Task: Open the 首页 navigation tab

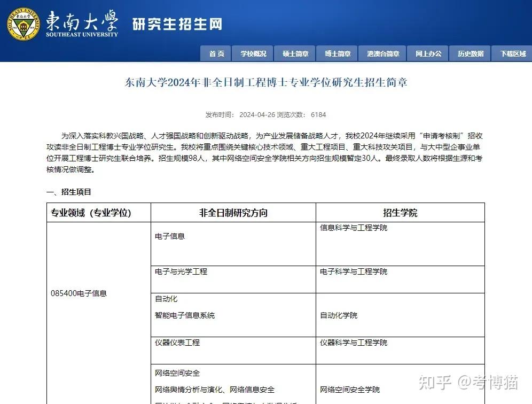Action: pyautogui.click(x=215, y=53)
